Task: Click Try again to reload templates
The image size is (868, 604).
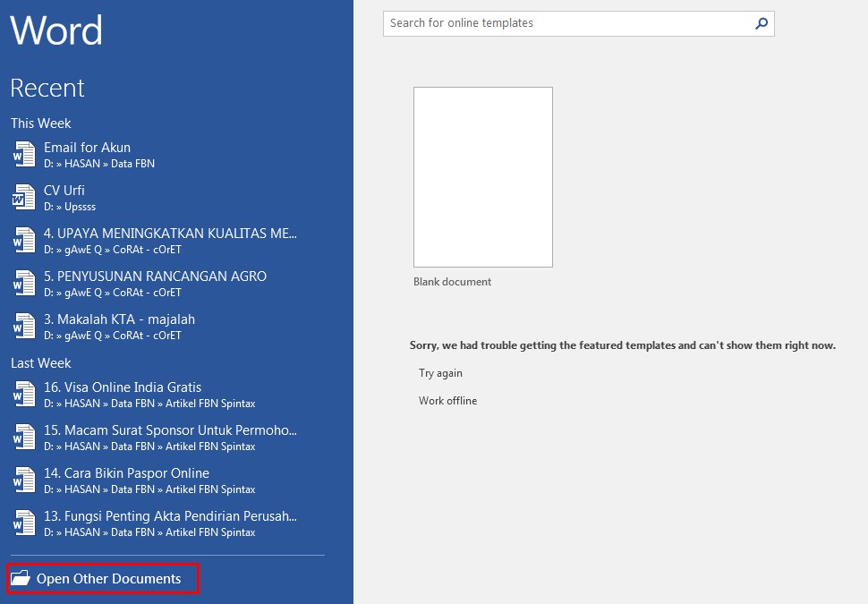Action: (x=440, y=373)
